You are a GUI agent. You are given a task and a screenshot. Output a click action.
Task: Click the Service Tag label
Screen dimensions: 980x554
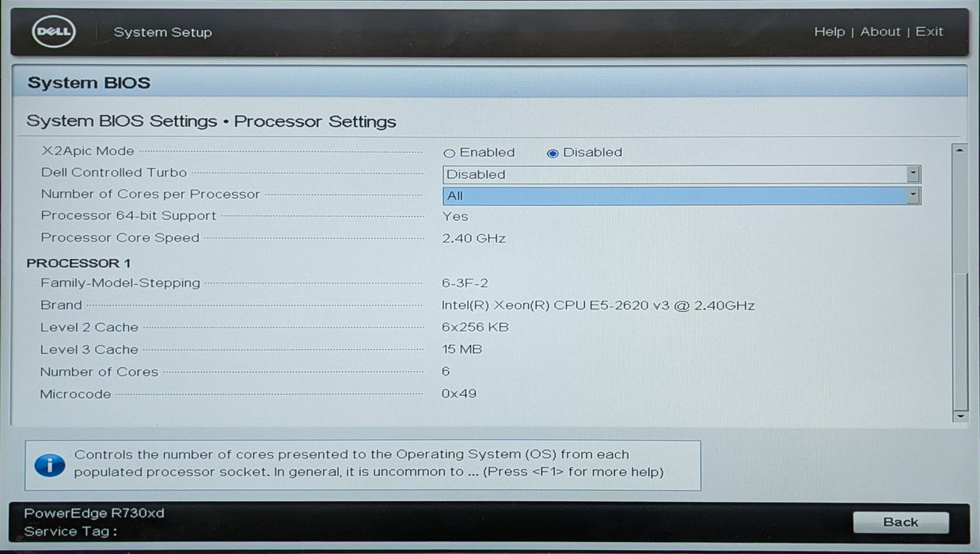70,532
